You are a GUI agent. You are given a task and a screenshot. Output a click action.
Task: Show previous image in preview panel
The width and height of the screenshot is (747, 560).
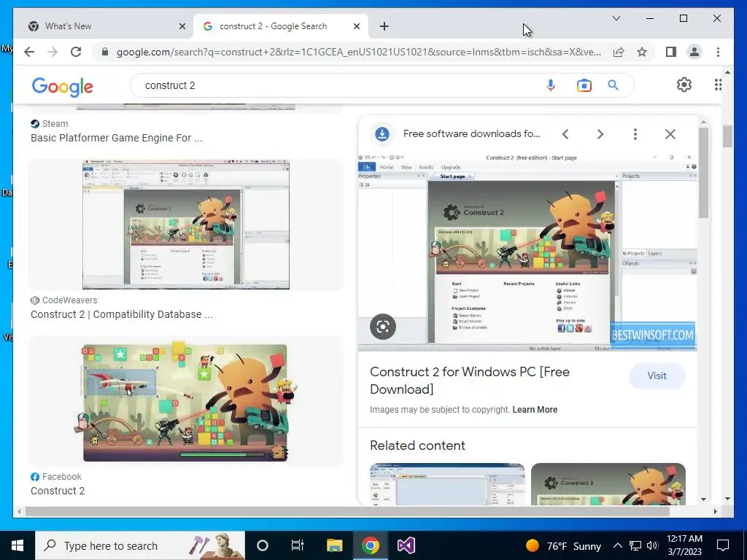click(565, 134)
